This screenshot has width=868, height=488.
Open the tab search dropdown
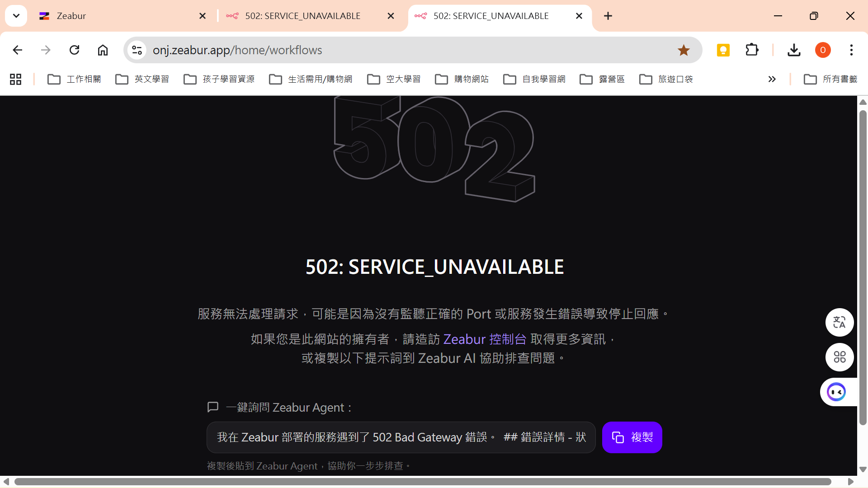coord(16,15)
